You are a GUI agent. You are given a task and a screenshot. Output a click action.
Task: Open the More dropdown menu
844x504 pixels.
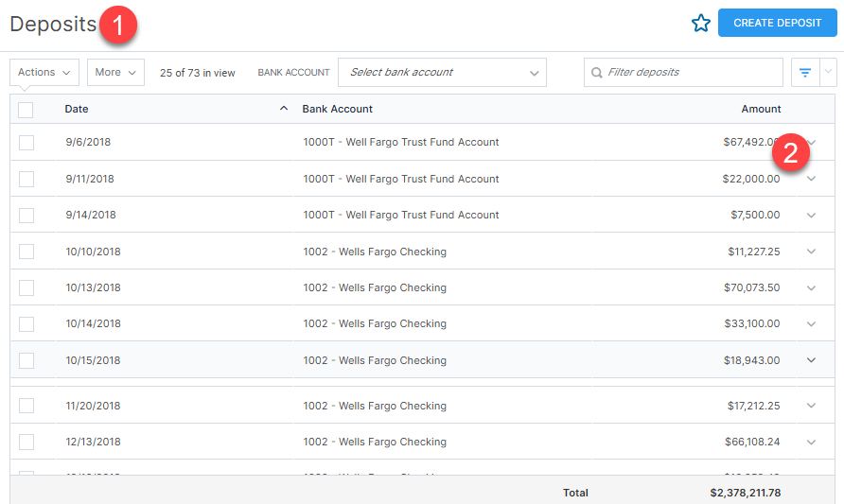tap(115, 73)
